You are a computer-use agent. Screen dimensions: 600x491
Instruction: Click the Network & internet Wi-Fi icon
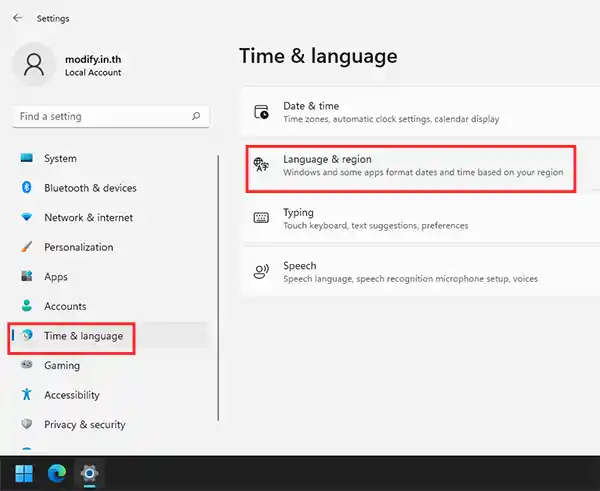tap(27, 218)
